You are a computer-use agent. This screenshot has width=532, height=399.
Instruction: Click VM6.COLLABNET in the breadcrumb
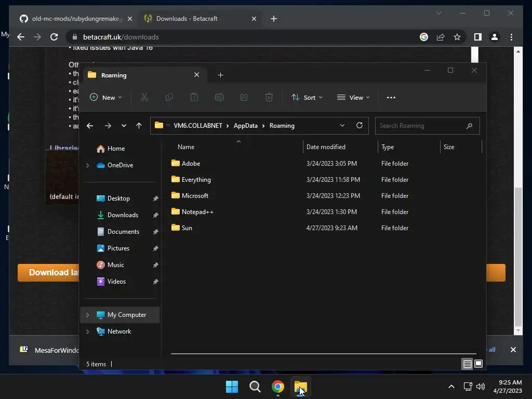click(198, 126)
